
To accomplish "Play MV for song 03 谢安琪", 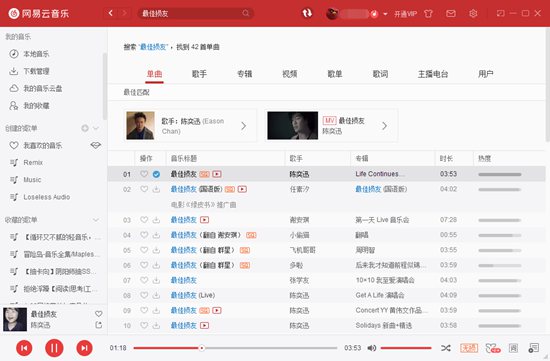I will (x=204, y=220).
